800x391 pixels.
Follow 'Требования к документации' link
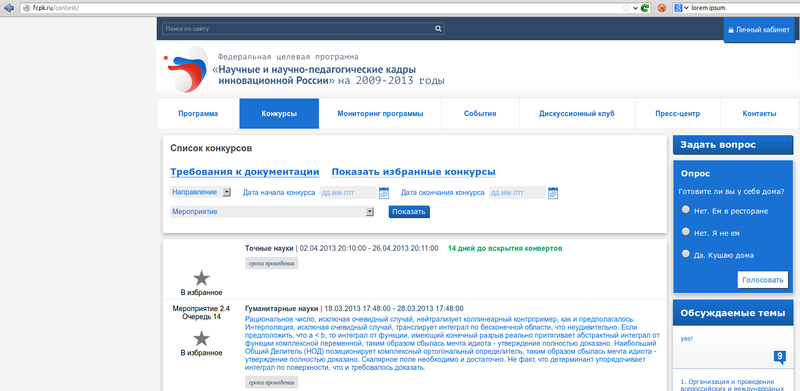click(245, 172)
